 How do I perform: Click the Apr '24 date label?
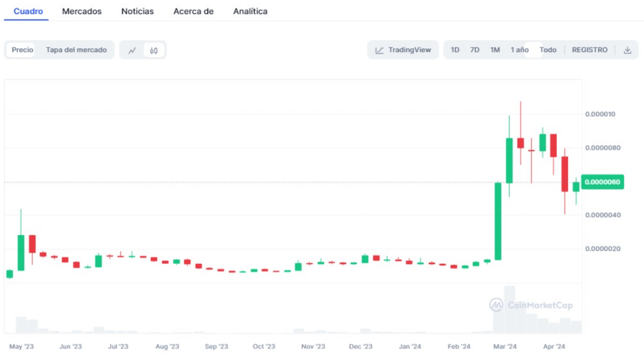coord(553,347)
